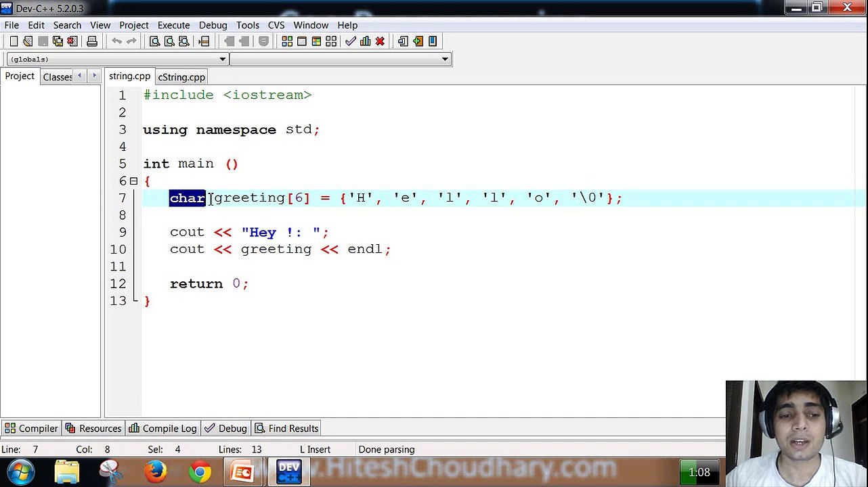This screenshot has height=487, width=868.
Task: Open Google Chrome from the taskbar
Action: coord(200,471)
